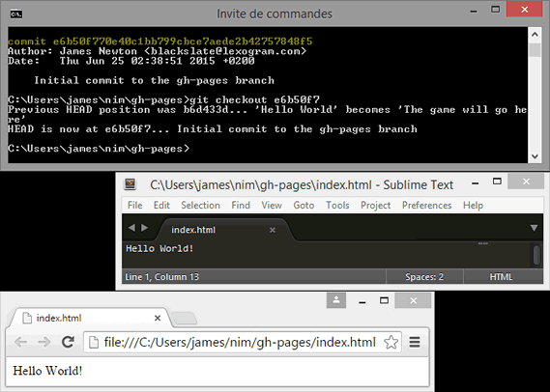Click browser Back arrow
This screenshot has height=392, width=550.
(20, 342)
